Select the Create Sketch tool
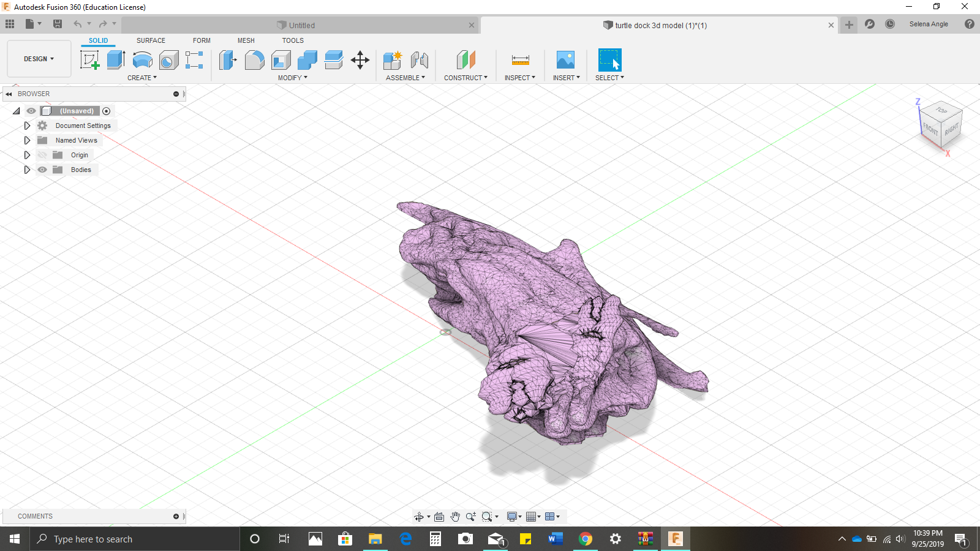The image size is (980, 551). tap(90, 60)
